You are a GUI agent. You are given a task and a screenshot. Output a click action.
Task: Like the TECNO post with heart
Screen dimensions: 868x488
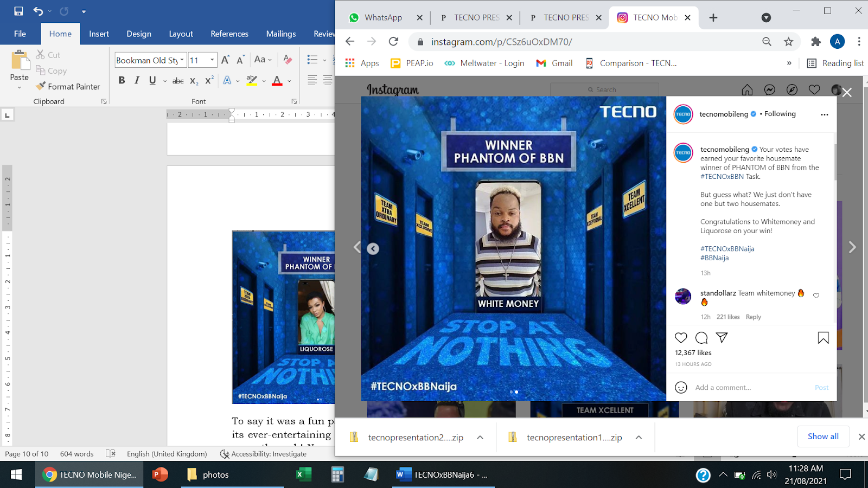[681, 338]
